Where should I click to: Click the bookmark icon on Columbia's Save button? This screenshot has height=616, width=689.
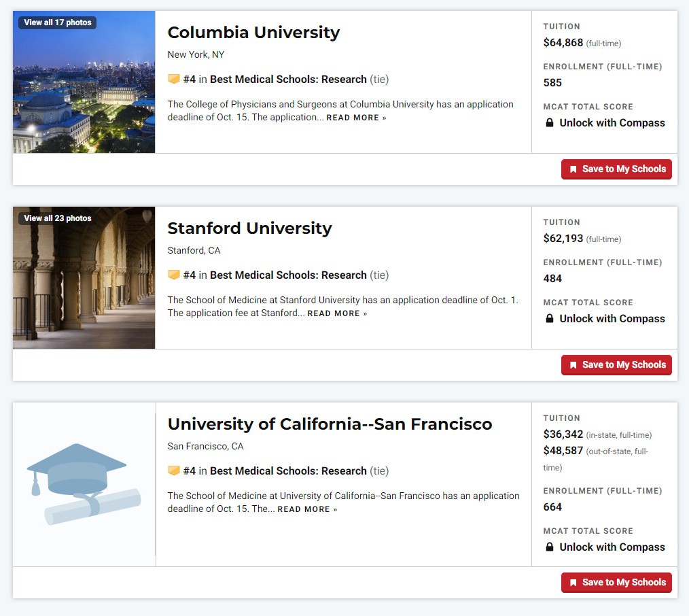(573, 169)
